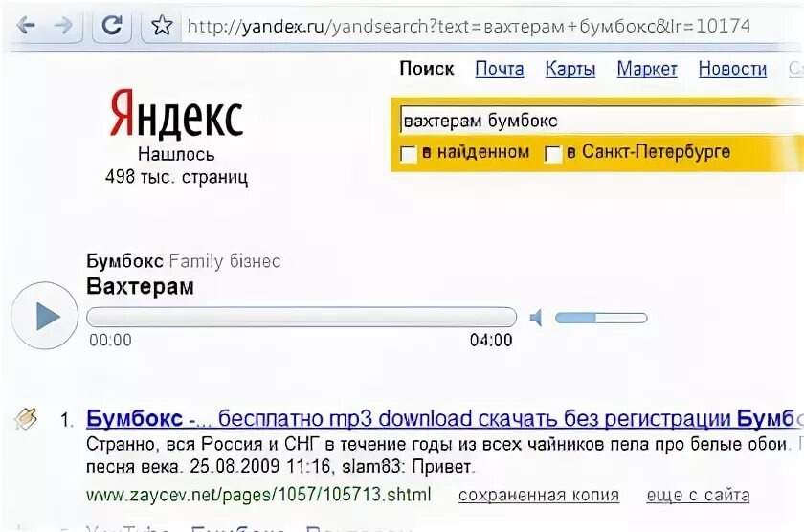804x532 pixels.
Task: Click the '498 тыс. страниц' result count
Action: click(x=176, y=177)
